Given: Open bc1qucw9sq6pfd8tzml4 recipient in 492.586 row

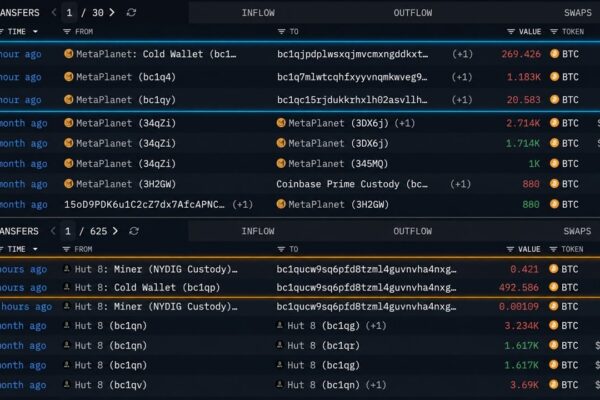Looking at the screenshot, I should pos(366,287).
